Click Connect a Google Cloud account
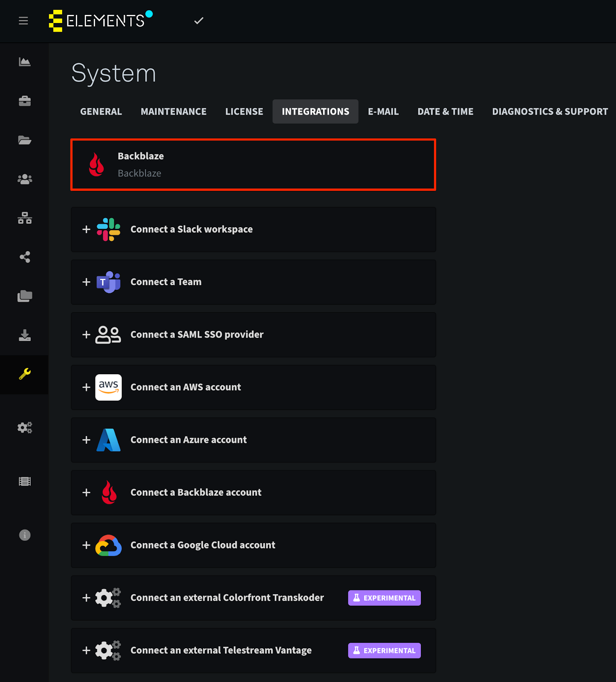The height and width of the screenshot is (682, 616). tap(253, 545)
